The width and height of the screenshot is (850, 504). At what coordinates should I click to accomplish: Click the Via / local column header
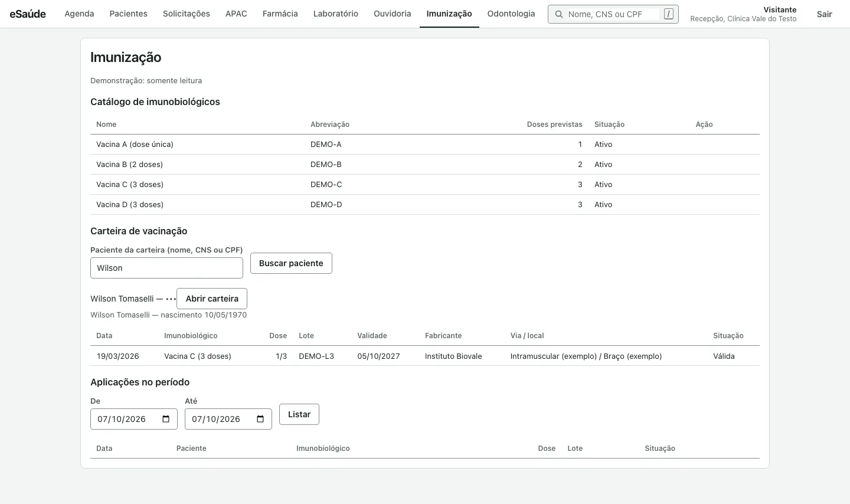point(527,336)
